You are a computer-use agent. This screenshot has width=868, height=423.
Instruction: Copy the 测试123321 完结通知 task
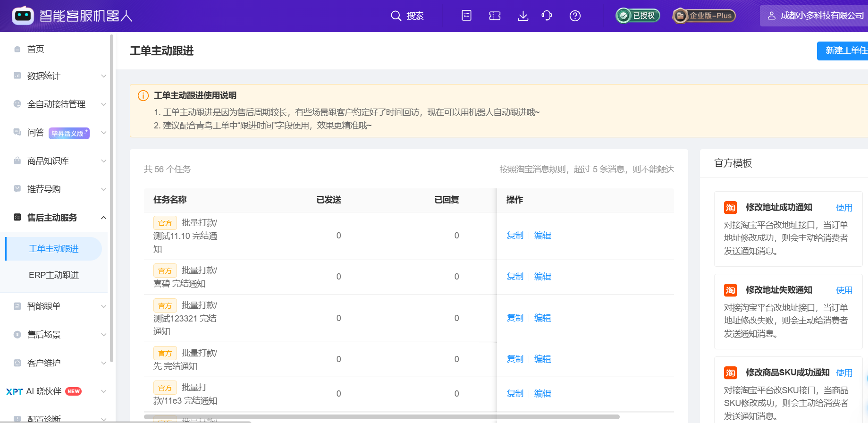click(515, 318)
